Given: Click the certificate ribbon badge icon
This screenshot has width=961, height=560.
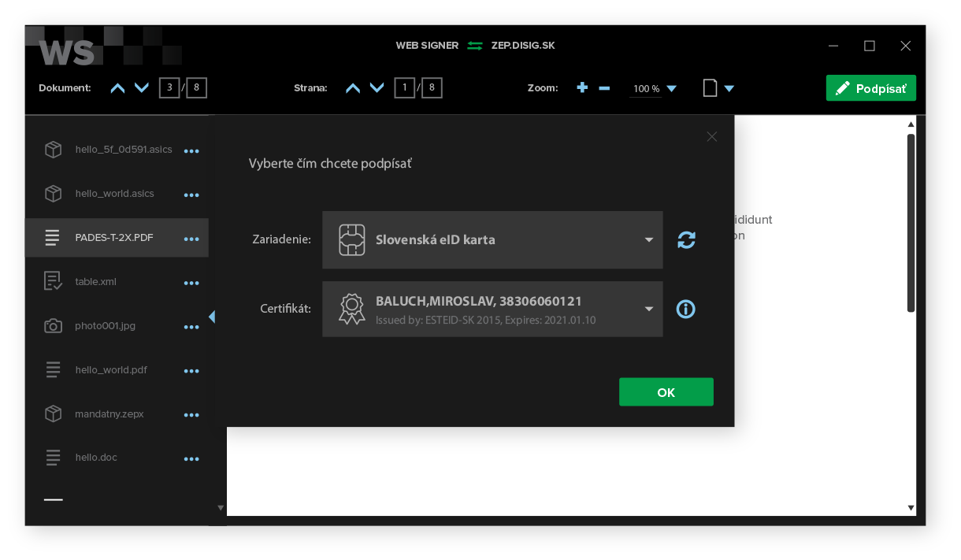Looking at the screenshot, I should pos(351,310).
